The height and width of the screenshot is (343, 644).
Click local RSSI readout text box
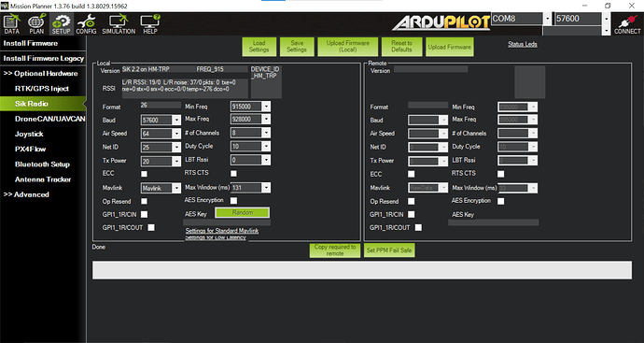click(185, 89)
